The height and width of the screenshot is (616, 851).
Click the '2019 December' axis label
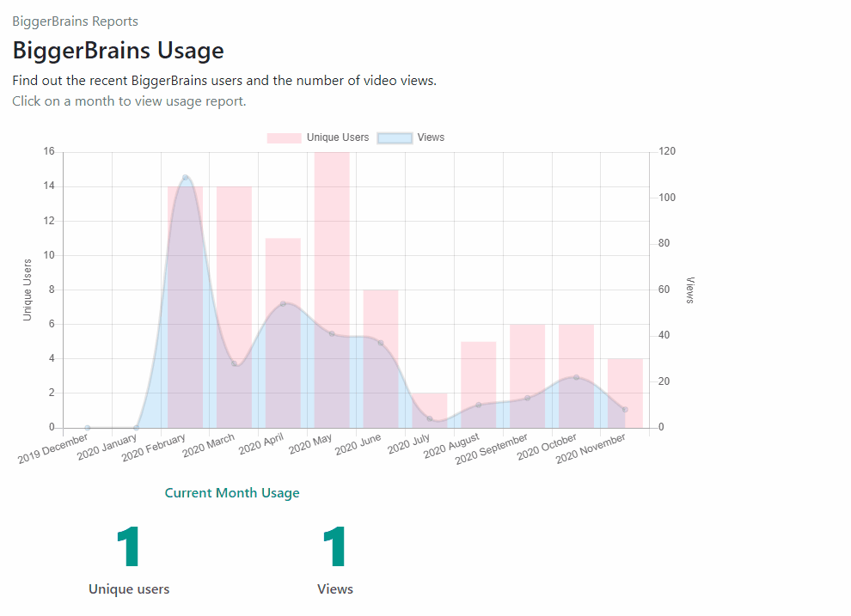tap(52, 448)
